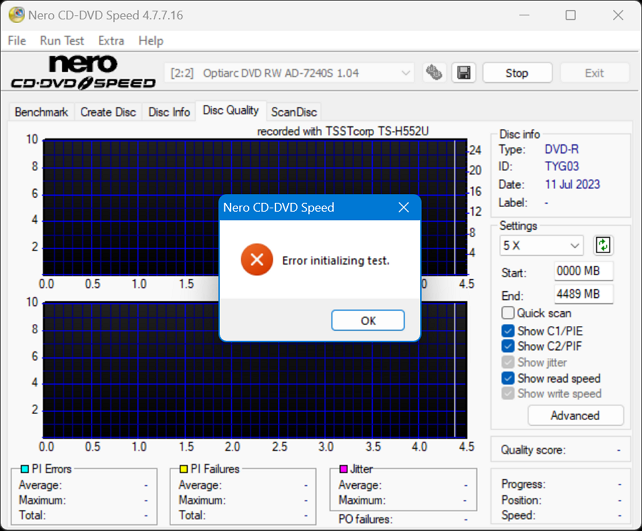Click the Stop button
Image resolution: width=642 pixels, height=531 pixels.
click(517, 73)
